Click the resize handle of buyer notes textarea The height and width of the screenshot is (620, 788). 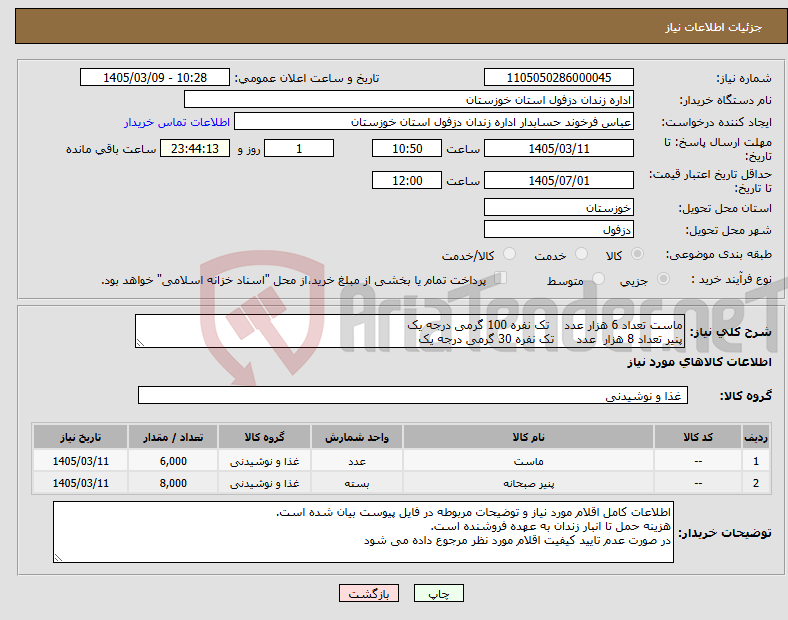[59, 557]
